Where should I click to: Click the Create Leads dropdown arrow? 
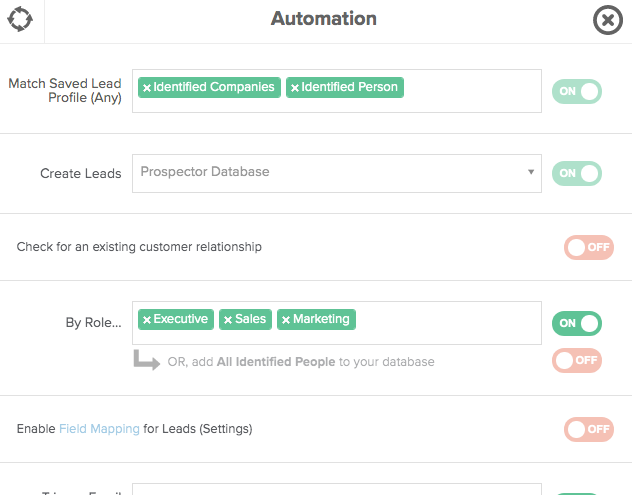pyautogui.click(x=531, y=172)
